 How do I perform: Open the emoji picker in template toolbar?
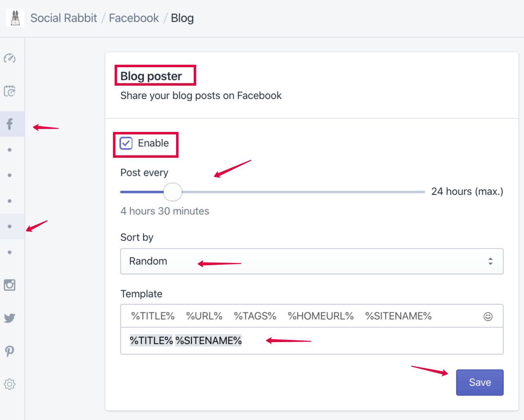click(x=488, y=316)
